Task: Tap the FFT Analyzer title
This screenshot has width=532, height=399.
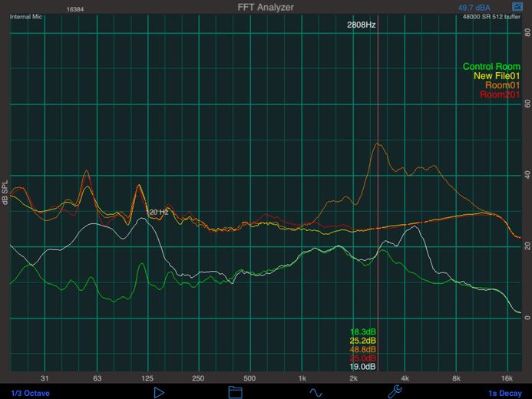Action: (x=266, y=7)
